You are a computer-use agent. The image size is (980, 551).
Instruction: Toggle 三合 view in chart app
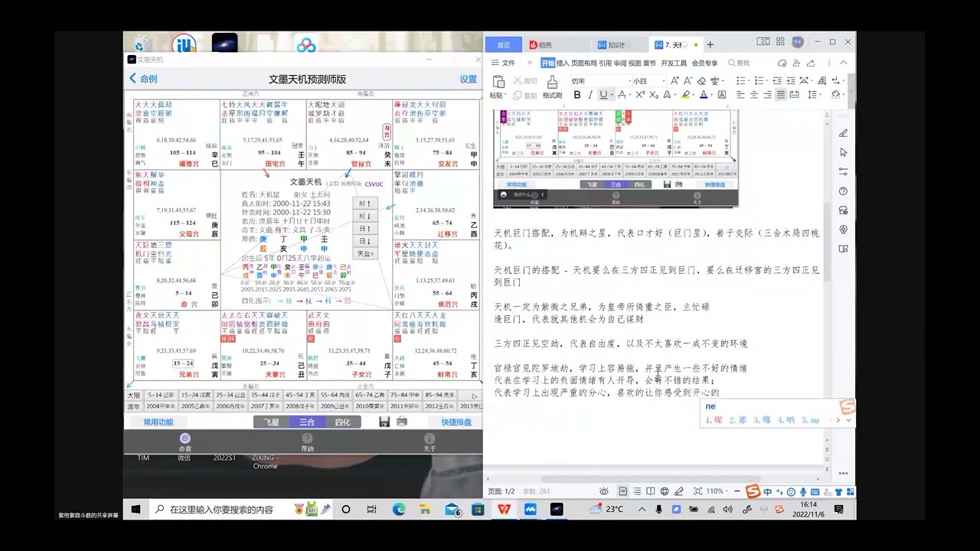[x=307, y=422]
